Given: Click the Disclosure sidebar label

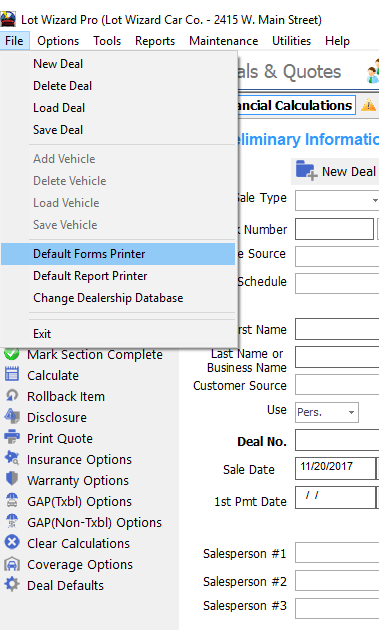Looking at the screenshot, I should (x=57, y=417).
